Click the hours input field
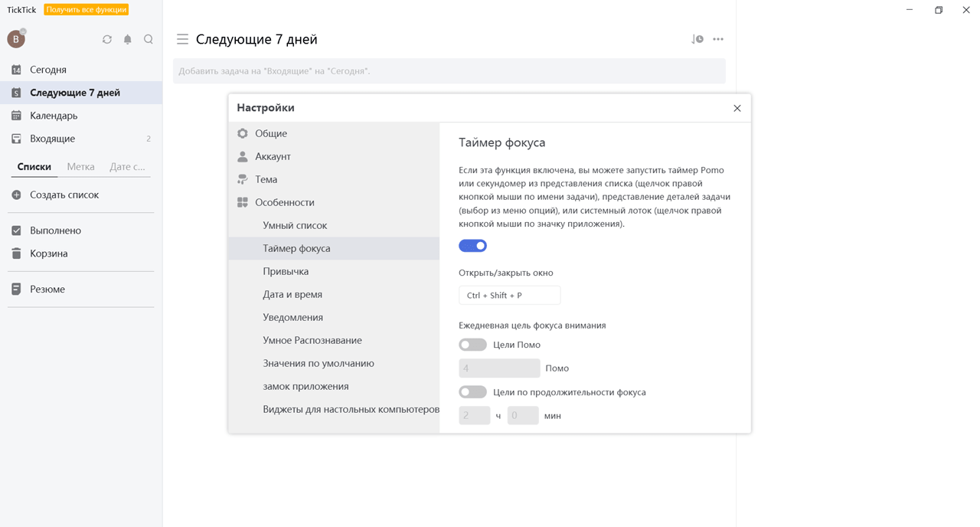Image resolution: width=980 pixels, height=527 pixels. click(475, 415)
